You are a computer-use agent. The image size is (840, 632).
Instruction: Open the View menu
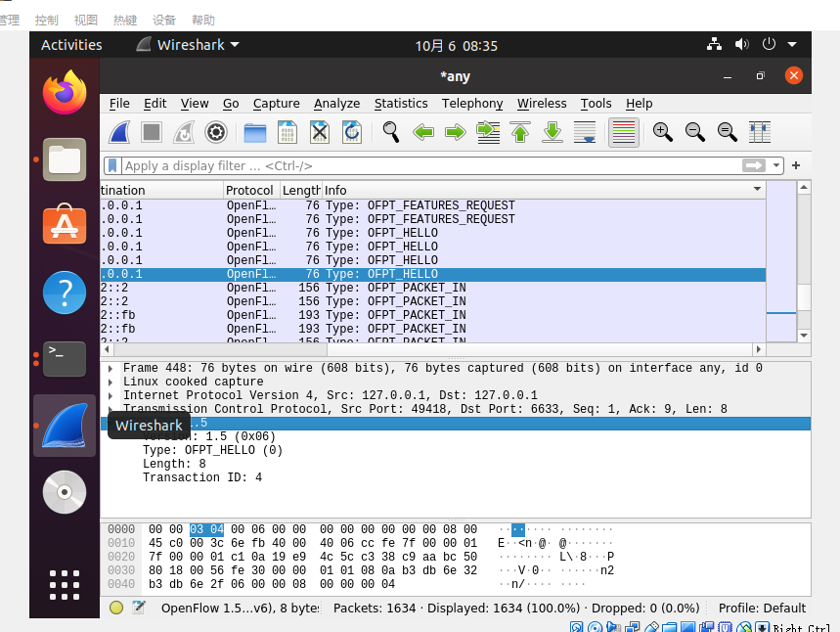coord(195,104)
